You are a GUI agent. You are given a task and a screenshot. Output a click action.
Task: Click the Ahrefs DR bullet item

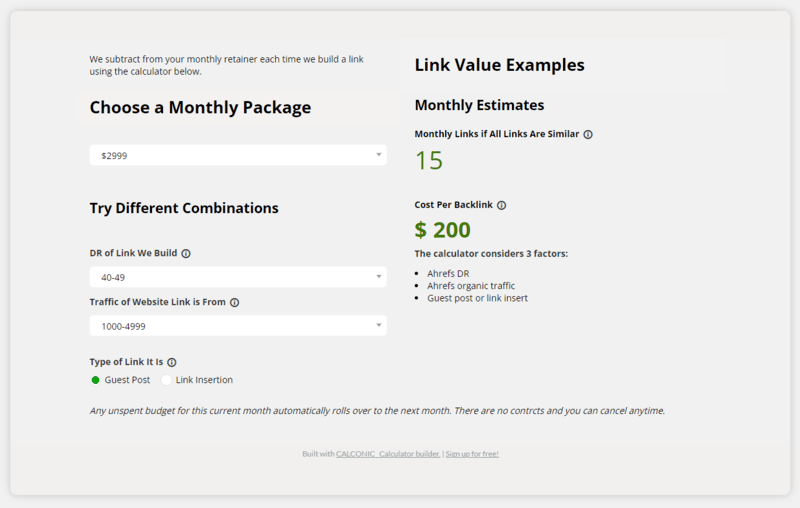448,274
